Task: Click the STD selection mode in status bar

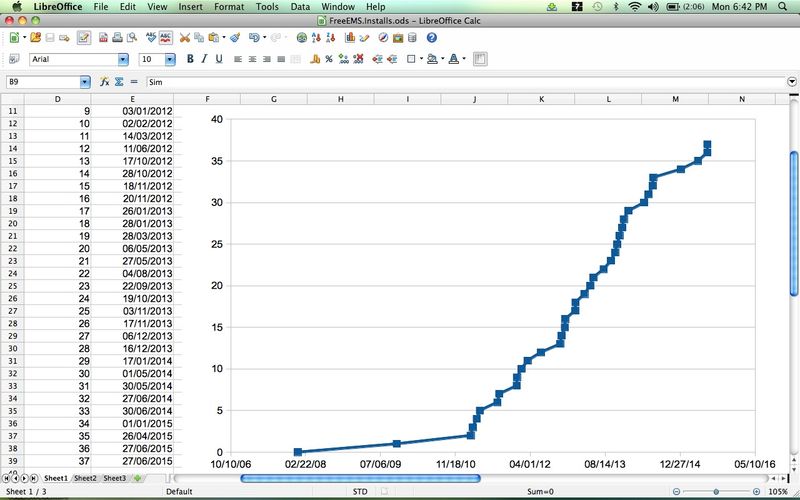Action: pyautogui.click(x=359, y=492)
